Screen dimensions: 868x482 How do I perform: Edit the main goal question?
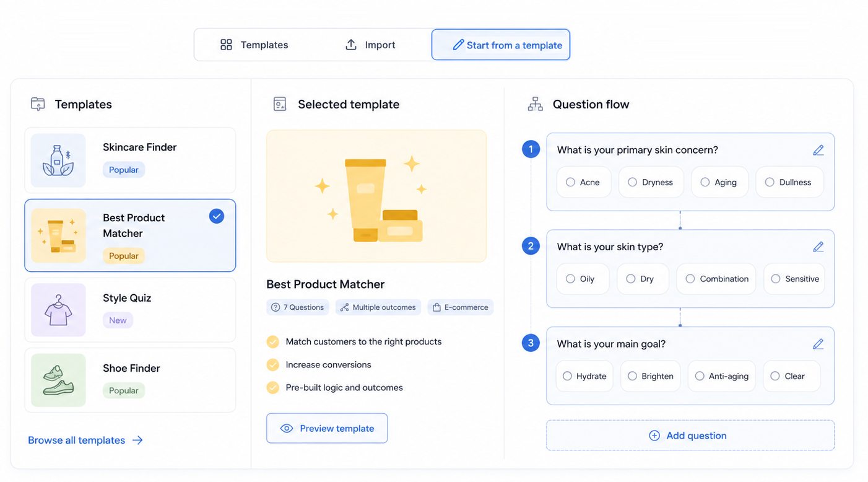pos(818,344)
